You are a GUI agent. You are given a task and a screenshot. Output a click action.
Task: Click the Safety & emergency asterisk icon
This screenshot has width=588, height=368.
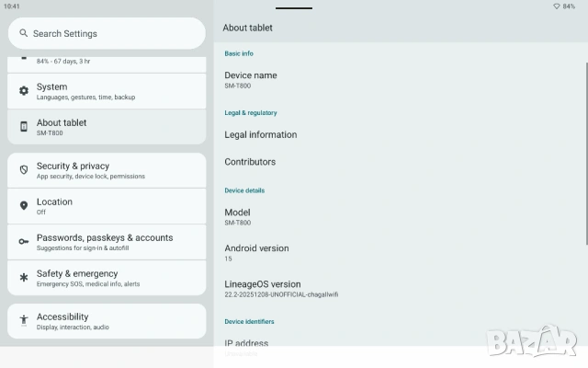point(24,278)
